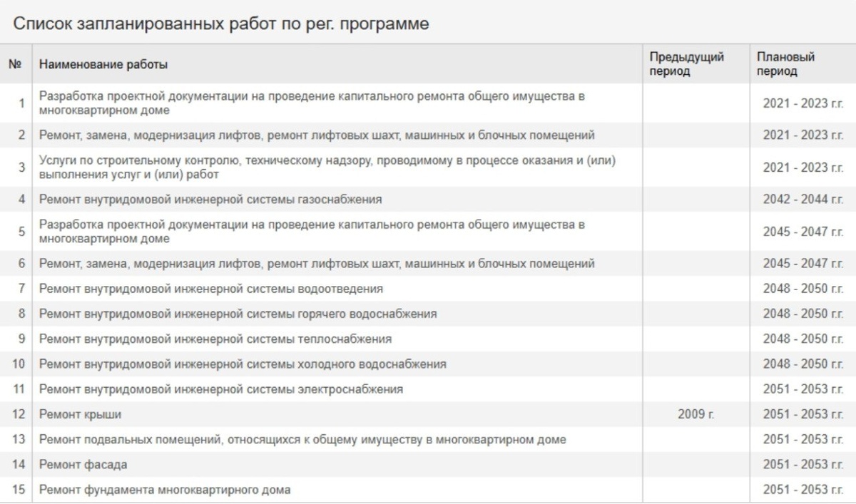856x504 pixels.
Task: Click '2051 - 2053 г.г.' for электроснабжения row
Action: (x=803, y=389)
